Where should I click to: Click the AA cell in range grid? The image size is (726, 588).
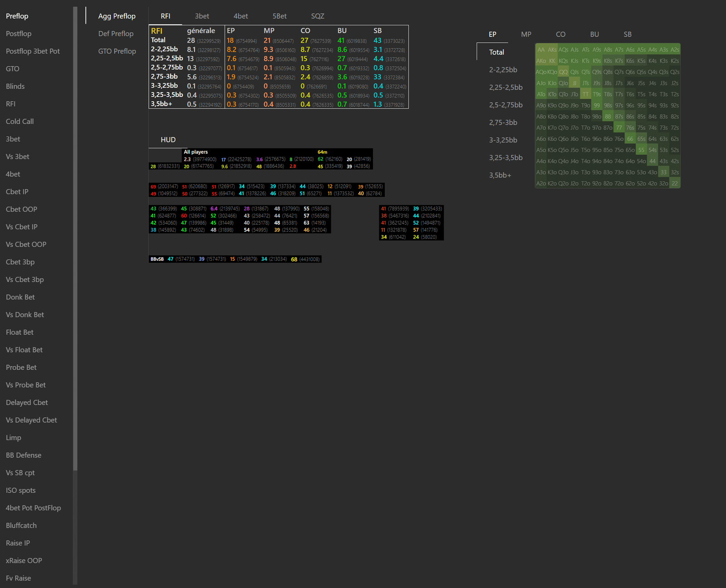(x=541, y=50)
